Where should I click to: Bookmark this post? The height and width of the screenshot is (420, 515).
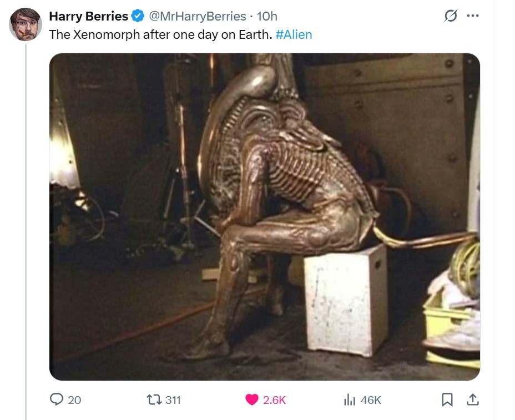click(447, 399)
